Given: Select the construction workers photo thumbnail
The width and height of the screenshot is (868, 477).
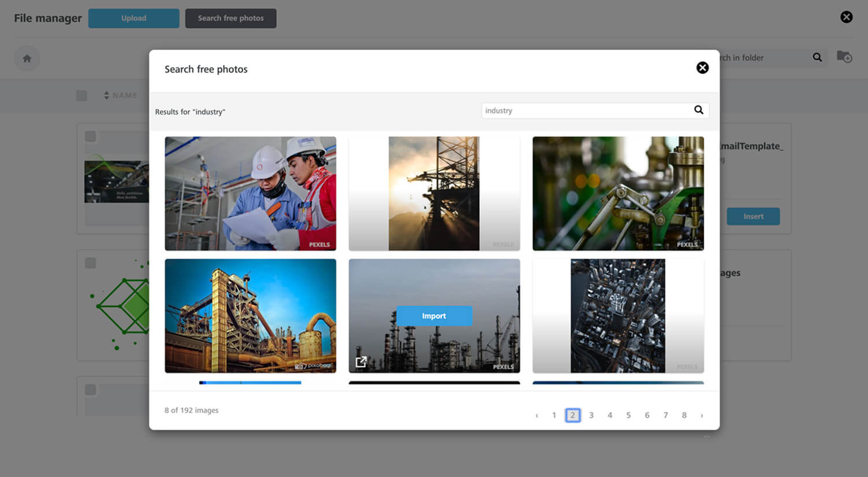Looking at the screenshot, I should [x=250, y=193].
